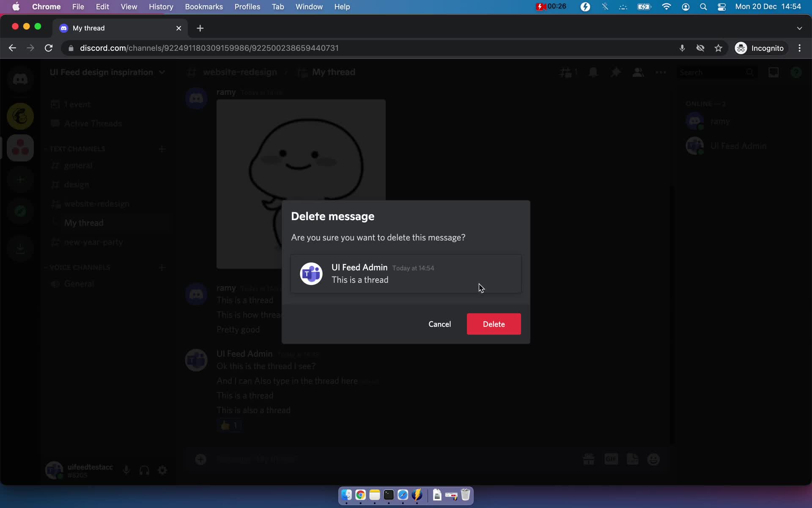Image resolution: width=812 pixels, height=508 pixels.
Task: Open the gift Nitro icon
Action: (x=589, y=459)
